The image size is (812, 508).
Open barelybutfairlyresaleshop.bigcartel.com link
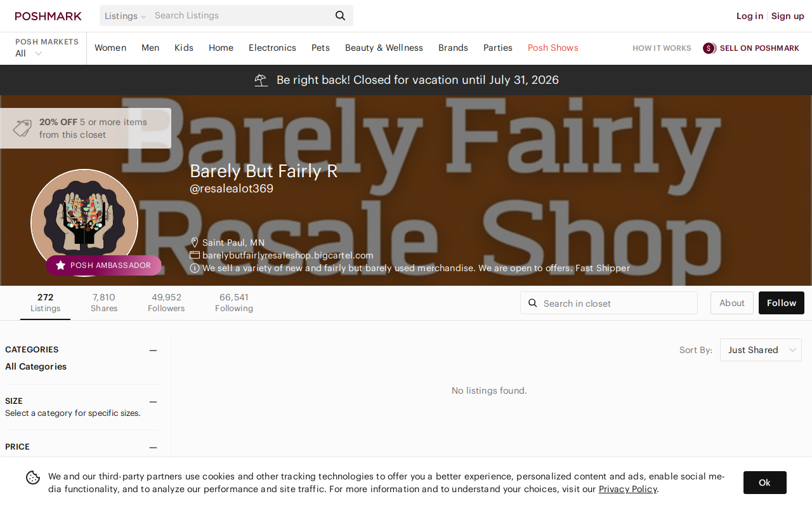[288, 255]
